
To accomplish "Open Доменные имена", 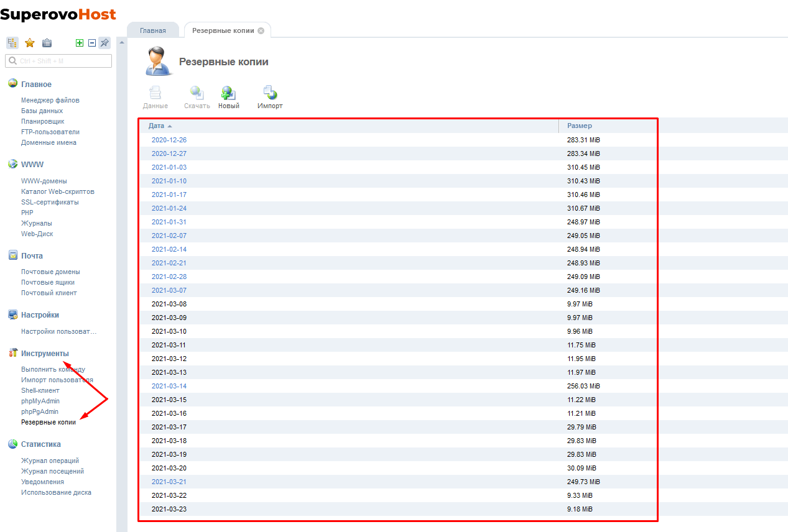I will point(49,142).
